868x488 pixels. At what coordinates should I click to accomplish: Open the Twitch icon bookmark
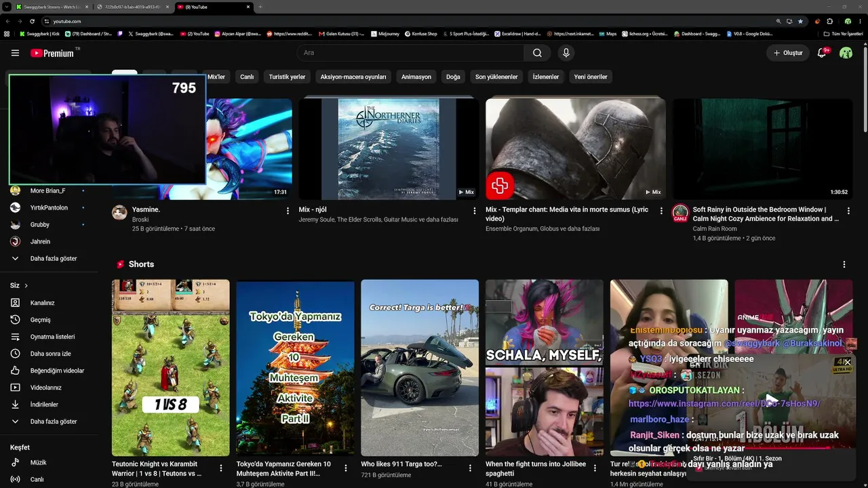120,33
